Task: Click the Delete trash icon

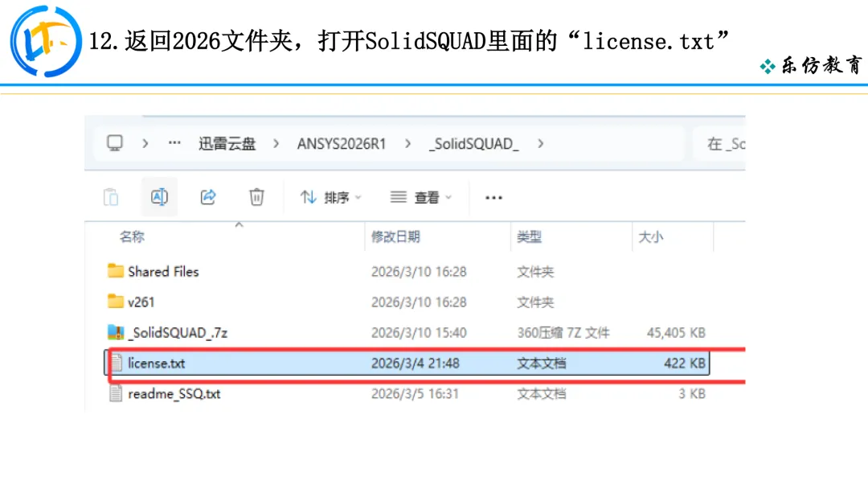Action: [x=256, y=196]
